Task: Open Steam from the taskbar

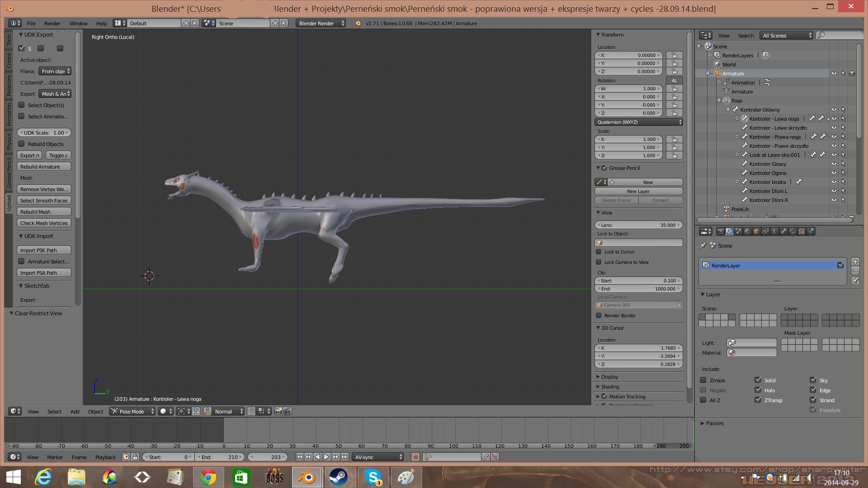Action: pos(338,477)
